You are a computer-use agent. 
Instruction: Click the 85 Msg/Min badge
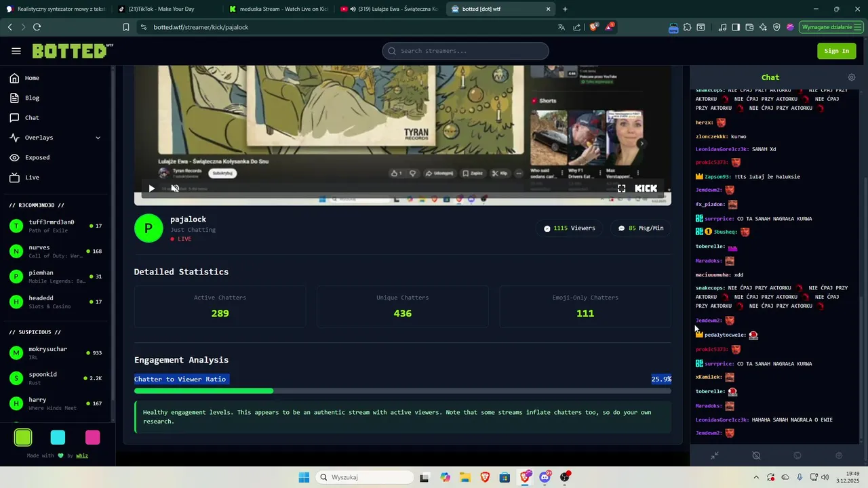point(640,228)
